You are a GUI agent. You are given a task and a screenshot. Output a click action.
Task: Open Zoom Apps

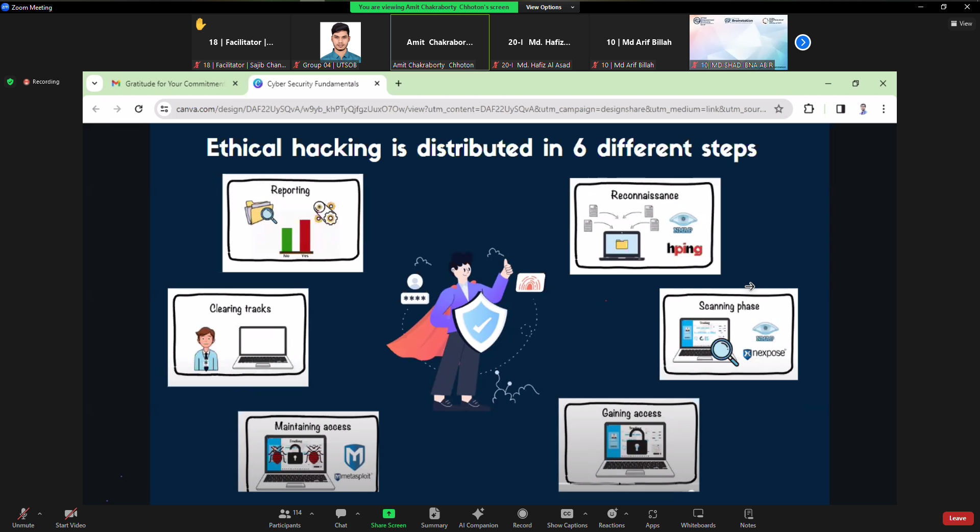(x=652, y=518)
